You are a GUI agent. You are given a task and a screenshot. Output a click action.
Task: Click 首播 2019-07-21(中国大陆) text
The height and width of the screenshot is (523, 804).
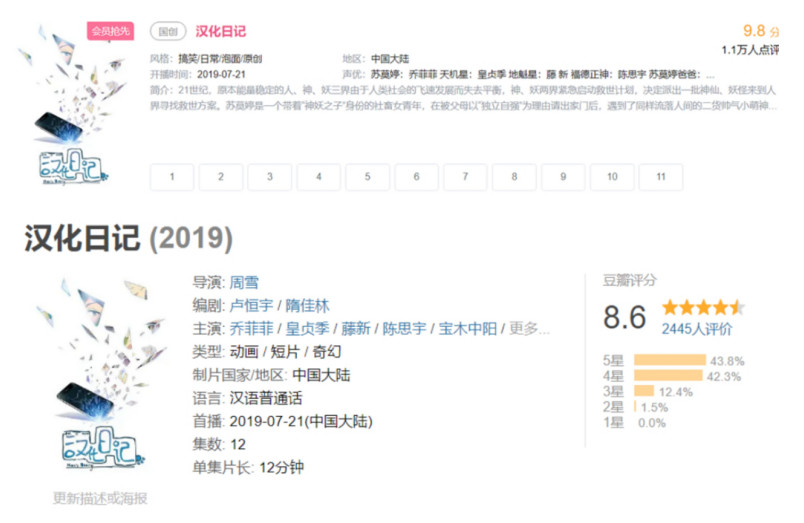[x=283, y=421]
